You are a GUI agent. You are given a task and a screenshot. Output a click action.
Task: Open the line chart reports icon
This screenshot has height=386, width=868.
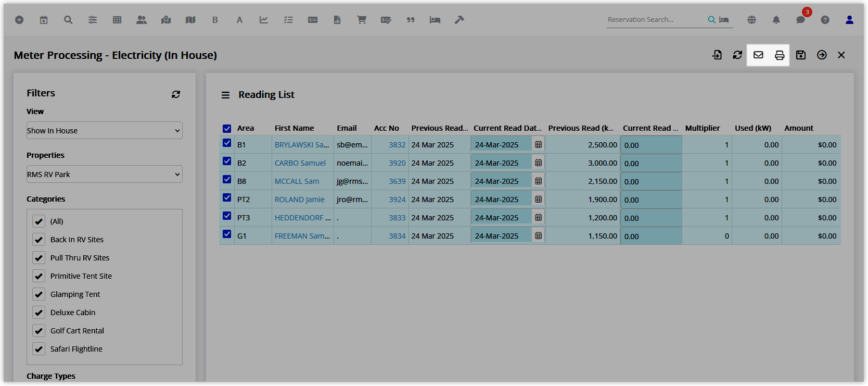point(264,20)
